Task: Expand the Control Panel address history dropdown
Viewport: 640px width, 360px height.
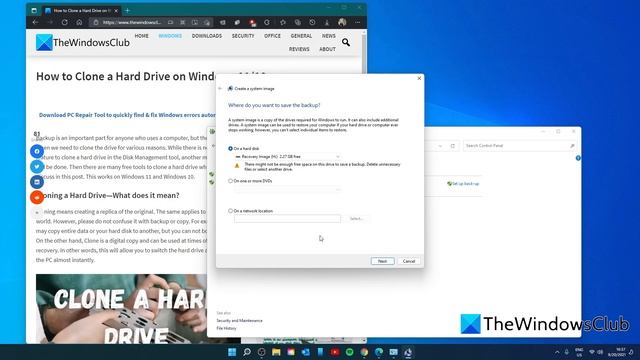Action: click(x=440, y=146)
